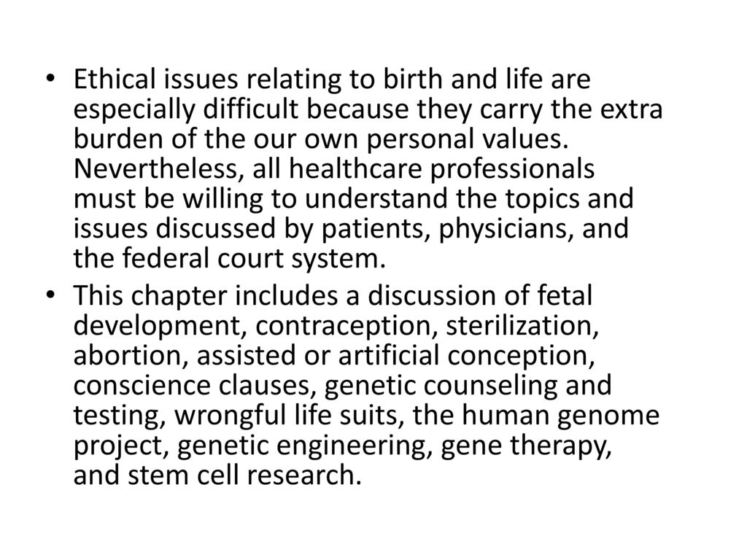Click the words "Ethical issues" on the first line
747x560 pixels.
click(155, 79)
